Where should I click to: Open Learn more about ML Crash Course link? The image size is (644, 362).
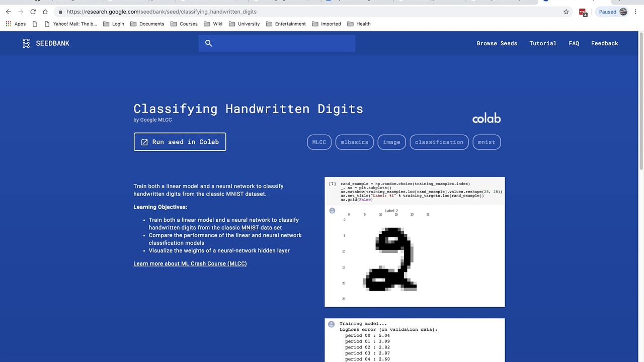[x=190, y=263]
